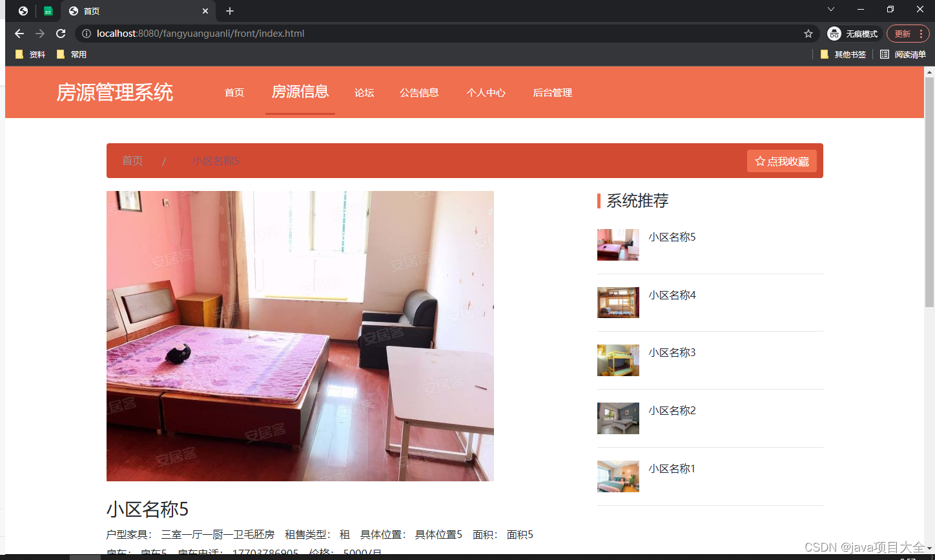This screenshot has height=560, width=935.
Task: Open 公告信息 navigation item
Action: 419,93
